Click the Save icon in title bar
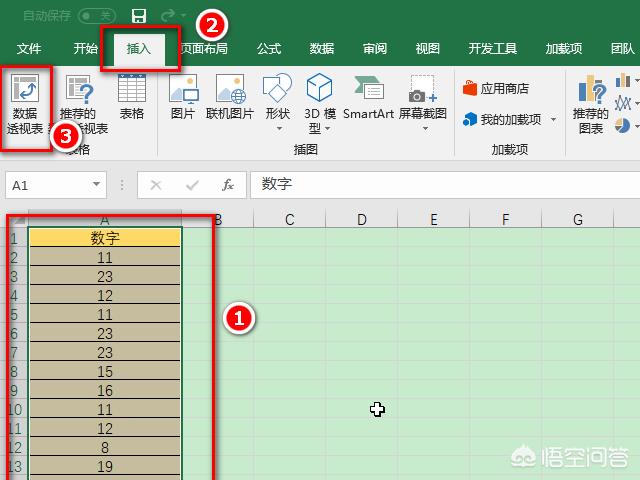This screenshot has height=480, width=640. [x=139, y=16]
